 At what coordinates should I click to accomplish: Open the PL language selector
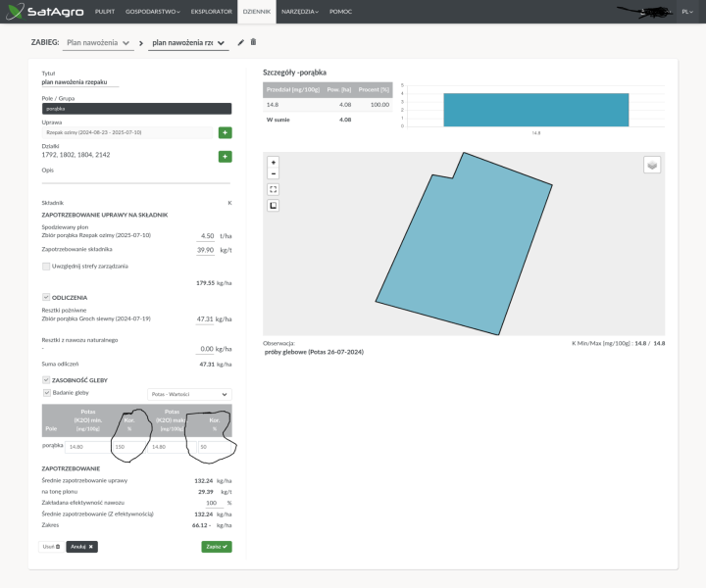(x=689, y=12)
